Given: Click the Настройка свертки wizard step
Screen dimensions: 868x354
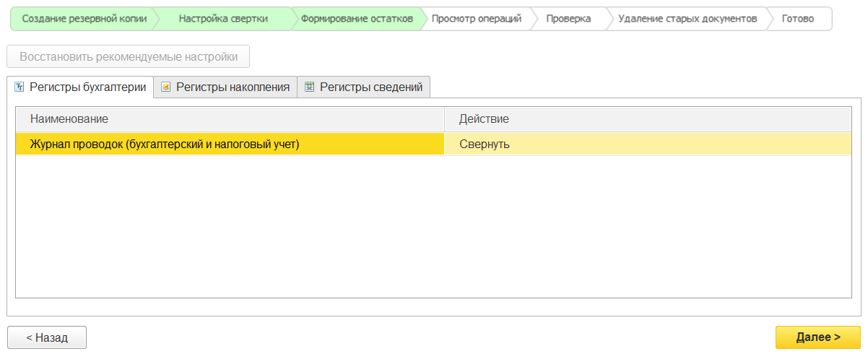Looking at the screenshot, I should point(223,19).
